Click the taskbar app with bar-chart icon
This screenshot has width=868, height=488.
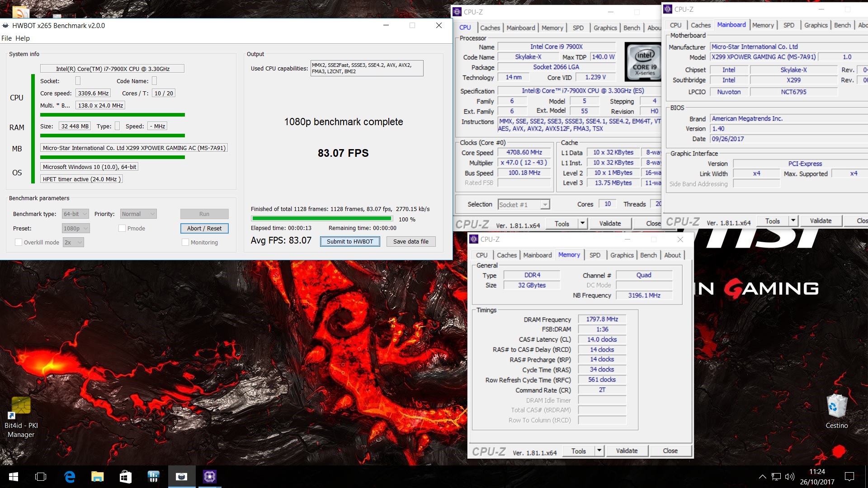153,477
